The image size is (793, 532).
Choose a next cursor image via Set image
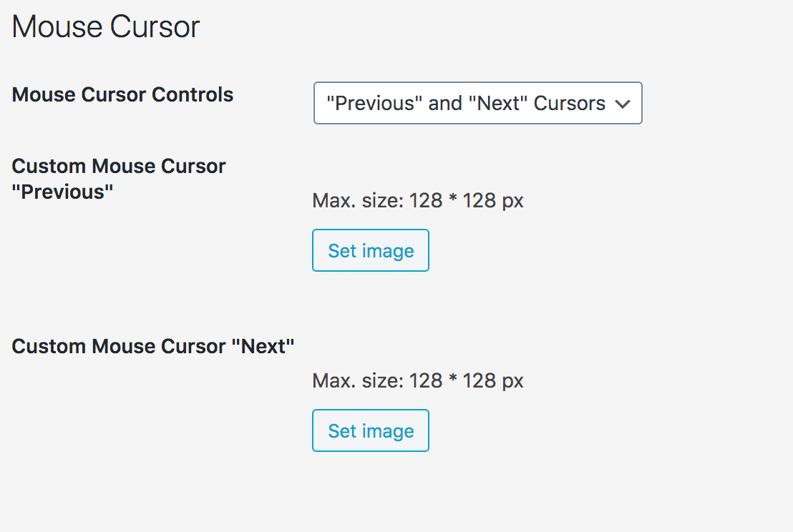click(371, 430)
